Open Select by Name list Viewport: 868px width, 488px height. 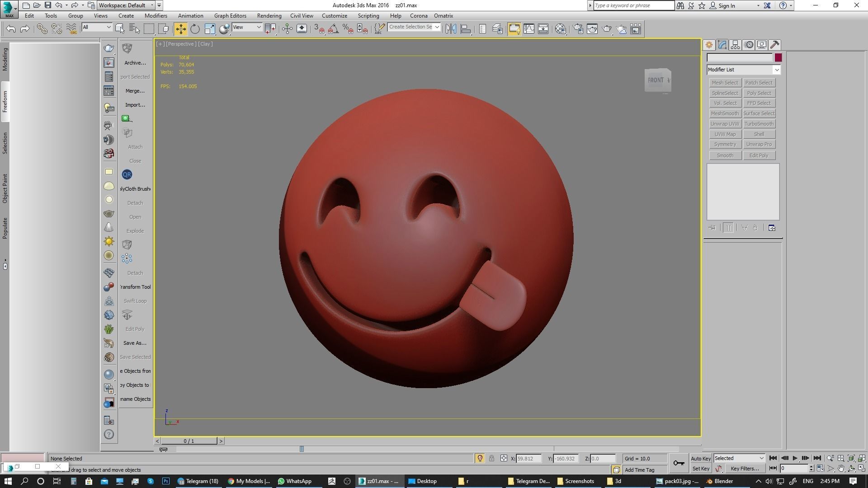[x=134, y=29]
